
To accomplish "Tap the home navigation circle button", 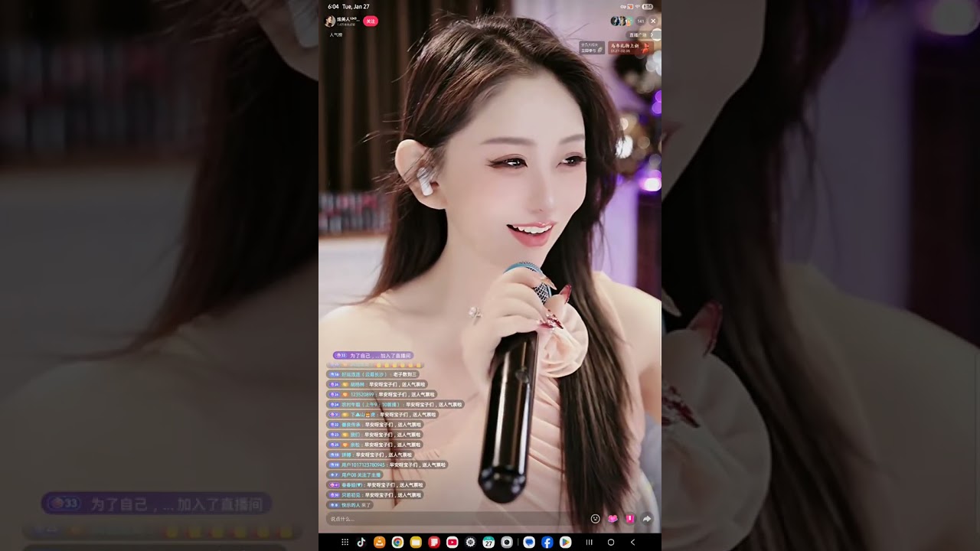I will 611,543.
